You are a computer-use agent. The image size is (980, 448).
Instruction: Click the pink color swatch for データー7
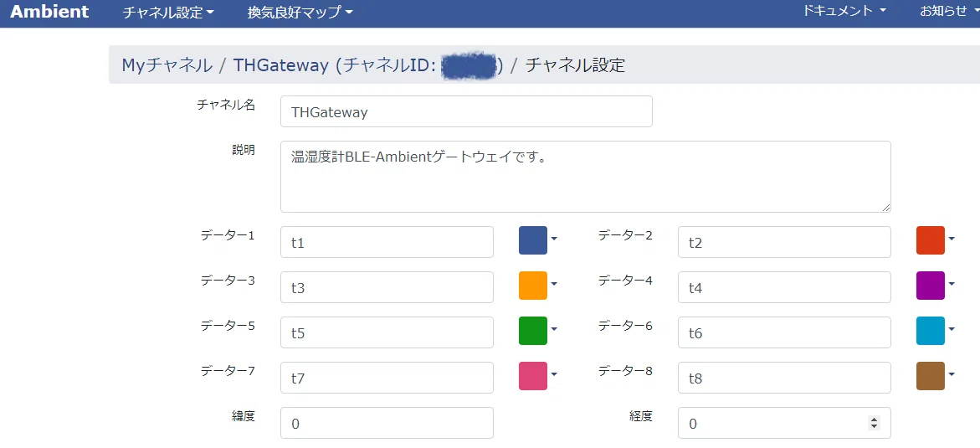(x=533, y=375)
